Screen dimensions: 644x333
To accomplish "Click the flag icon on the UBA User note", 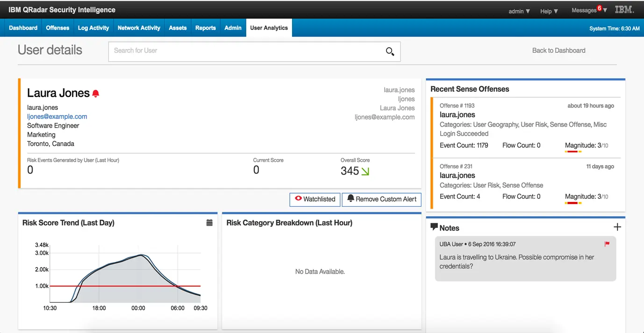I will pyautogui.click(x=607, y=244).
